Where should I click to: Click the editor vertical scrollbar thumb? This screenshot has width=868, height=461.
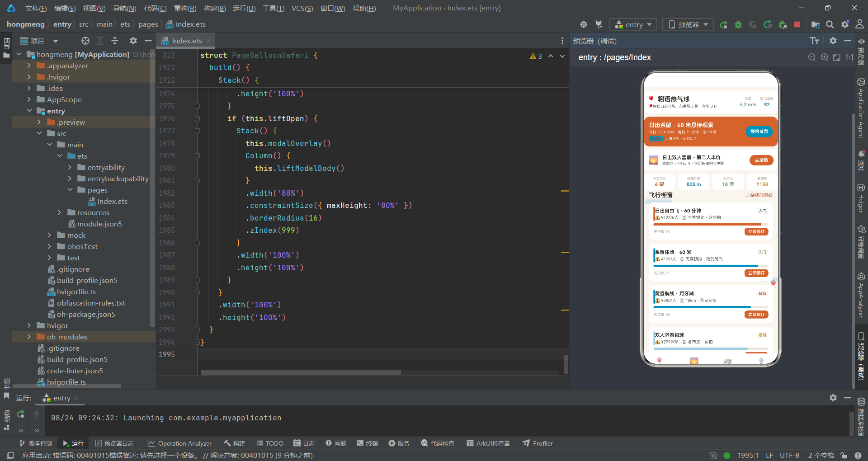click(566, 364)
